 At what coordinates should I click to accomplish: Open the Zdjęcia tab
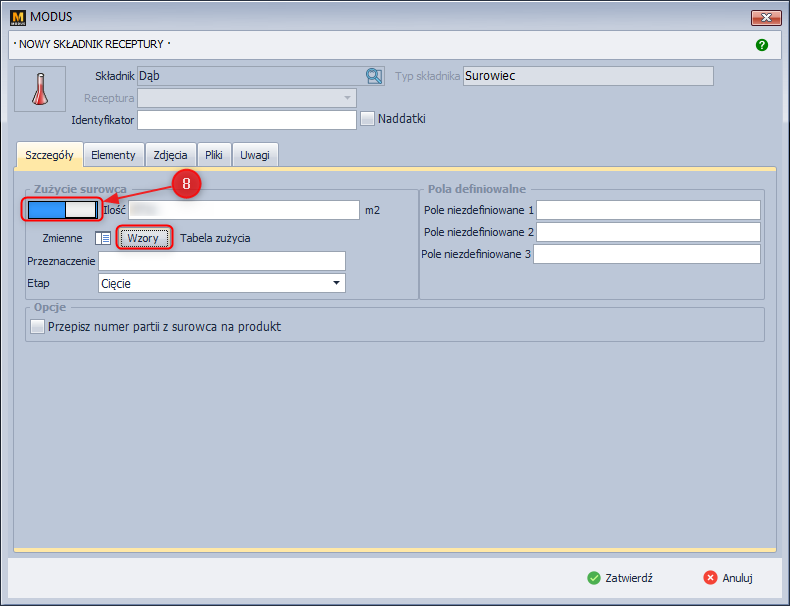(170, 155)
